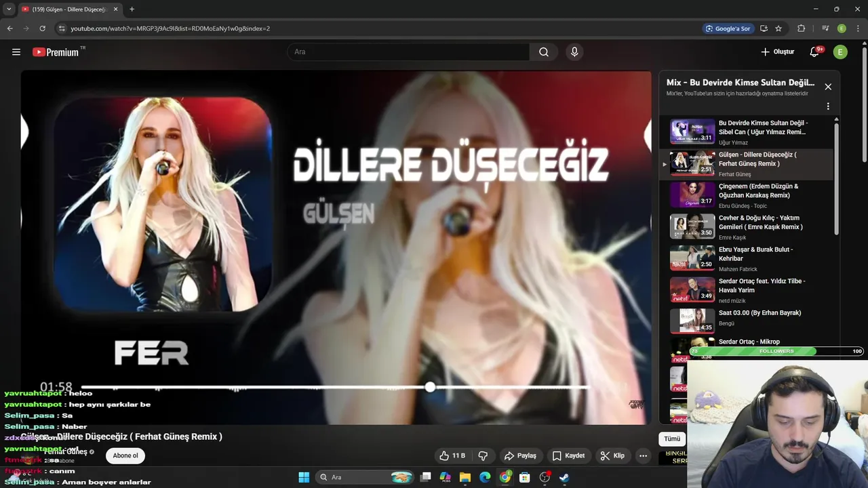Open OBS Studio from the taskbar

click(x=545, y=477)
